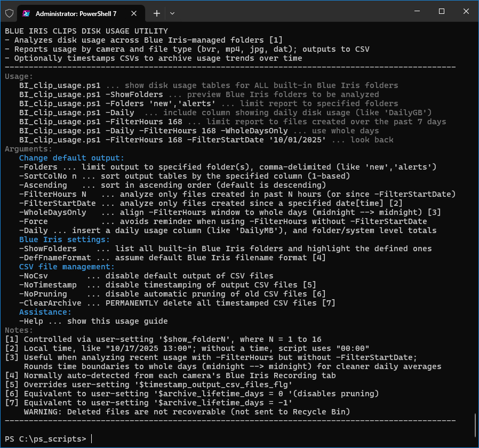Click the 'Assistance:' section heading

[x=45, y=312]
